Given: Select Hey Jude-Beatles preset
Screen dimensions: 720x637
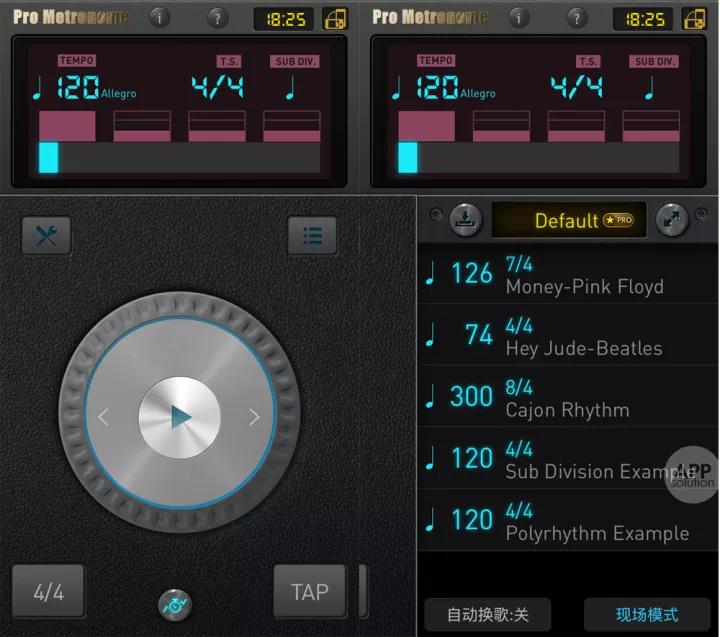Looking at the screenshot, I should [568, 336].
